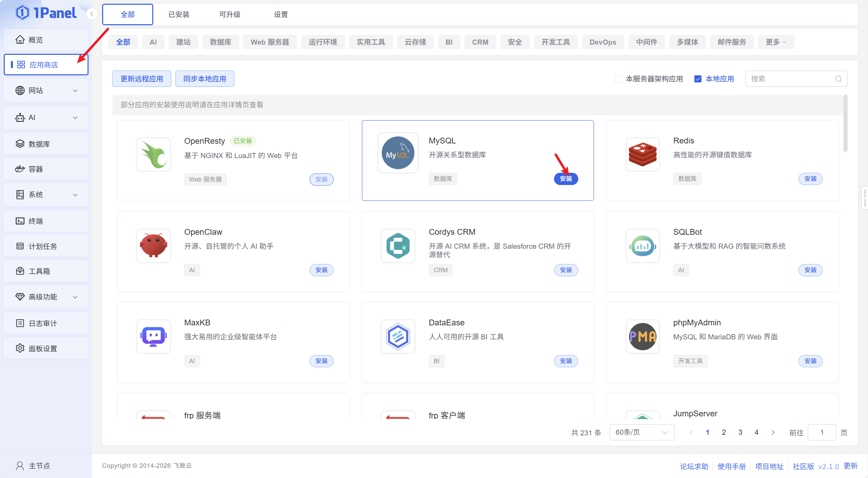Open the 60 per page dropdown
The image size is (868, 478).
point(642,432)
